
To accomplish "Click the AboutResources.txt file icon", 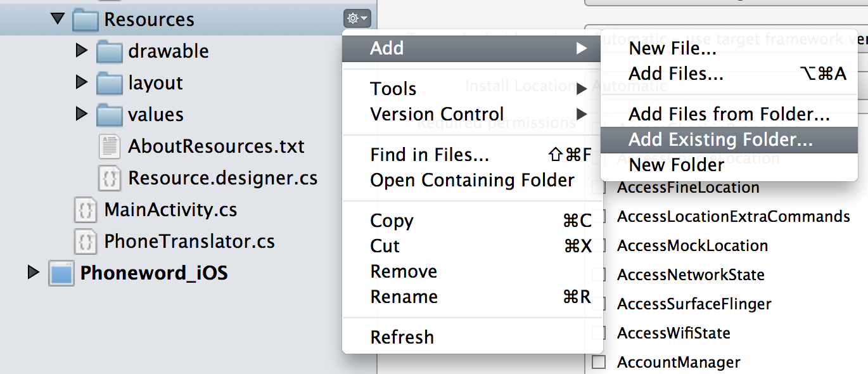I will tap(110, 146).
